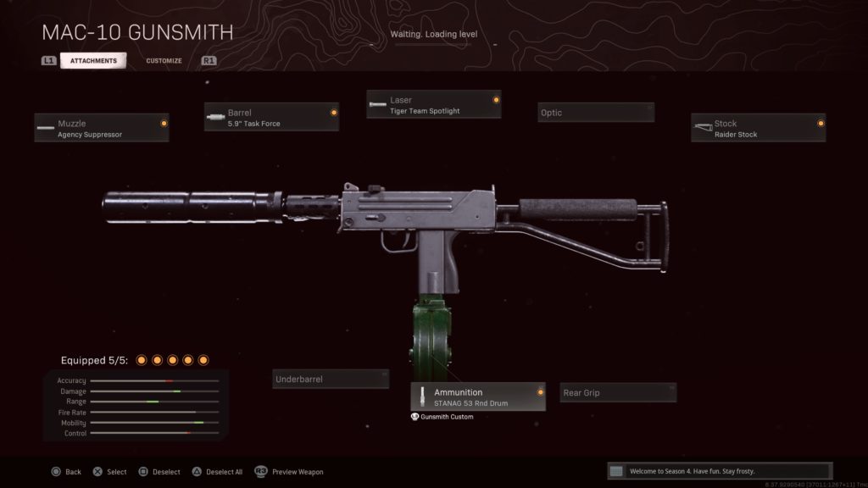Open the Ammunition STANAG 53 Rnd Drum slot

(x=478, y=396)
